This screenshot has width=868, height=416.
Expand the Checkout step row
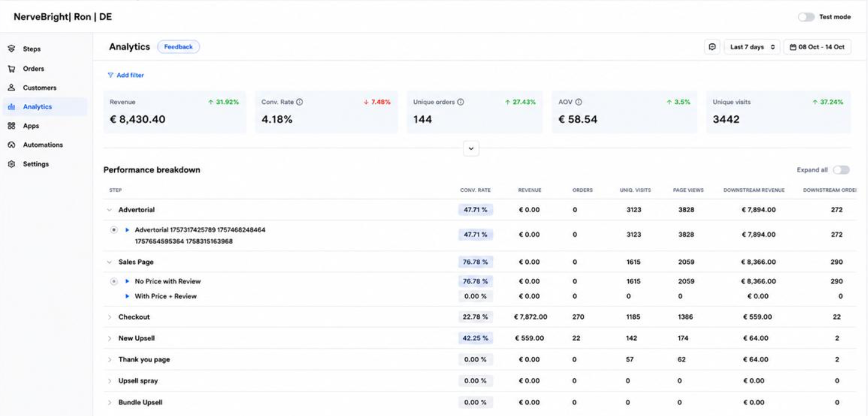pyautogui.click(x=109, y=317)
